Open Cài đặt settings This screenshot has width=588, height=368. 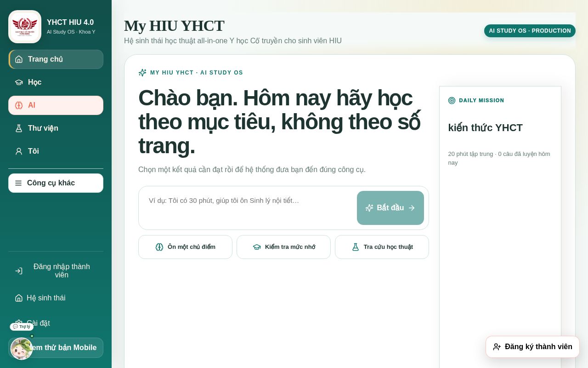56,323
